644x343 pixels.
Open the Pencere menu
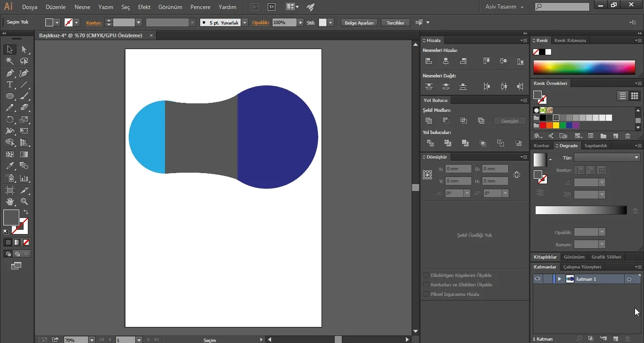click(200, 7)
